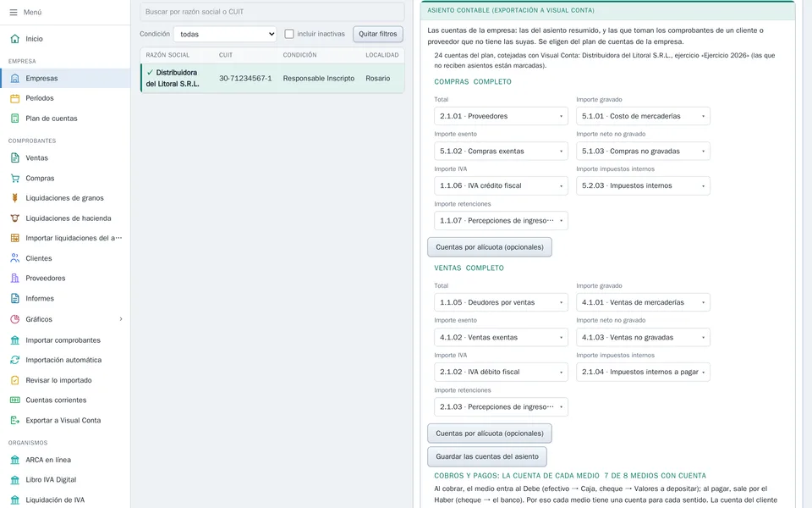Image resolution: width=812 pixels, height=508 pixels.
Task: Click Cuentas por alícuota button under Ventas
Action: click(x=490, y=433)
